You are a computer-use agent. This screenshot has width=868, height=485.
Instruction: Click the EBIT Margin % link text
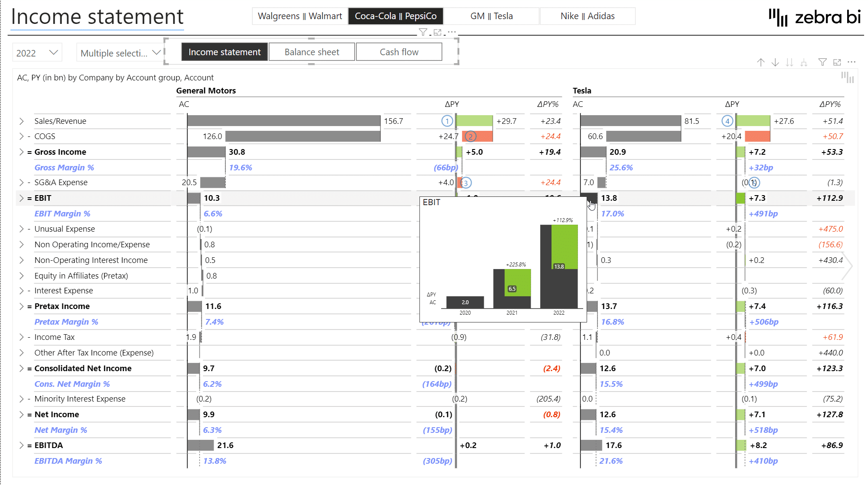[62, 213]
